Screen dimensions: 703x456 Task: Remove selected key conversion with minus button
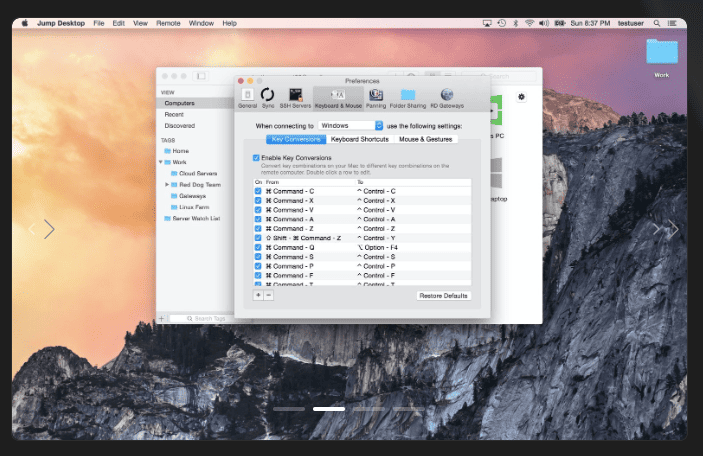click(x=269, y=295)
